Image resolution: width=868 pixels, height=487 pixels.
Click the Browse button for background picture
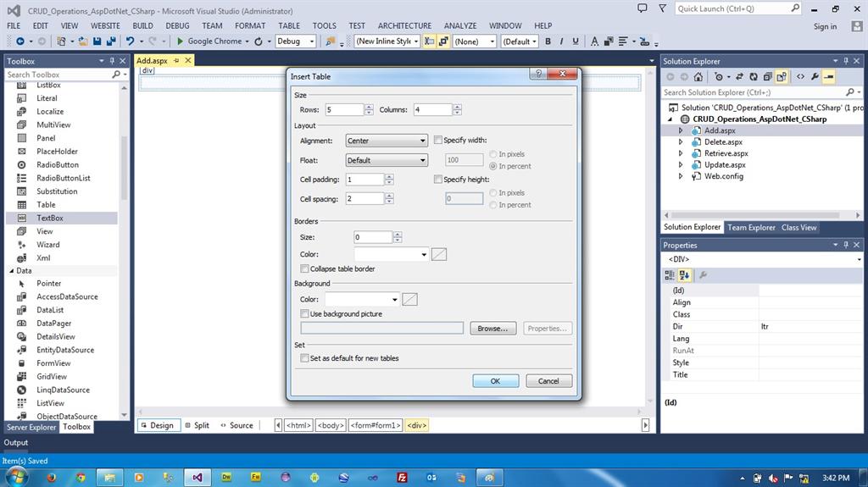point(492,329)
